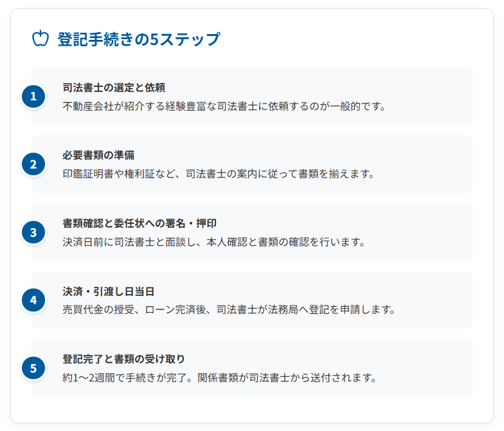This screenshot has height=431, width=504.
Task: Select the number 2 circle badge
Action: tap(33, 164)
